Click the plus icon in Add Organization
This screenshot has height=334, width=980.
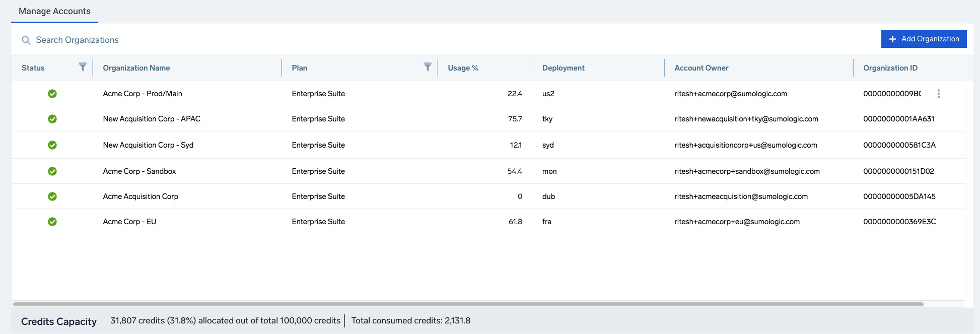[x=892, y=39]
